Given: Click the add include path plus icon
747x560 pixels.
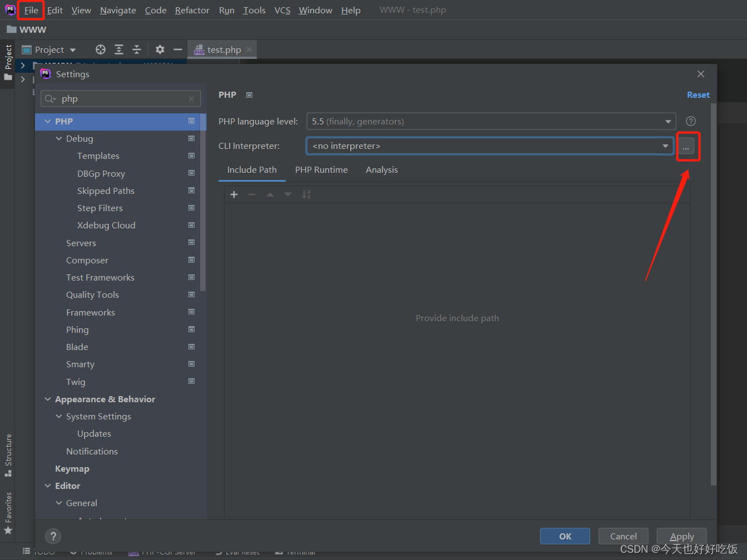Looking at the screenshot, I should 234,194.
